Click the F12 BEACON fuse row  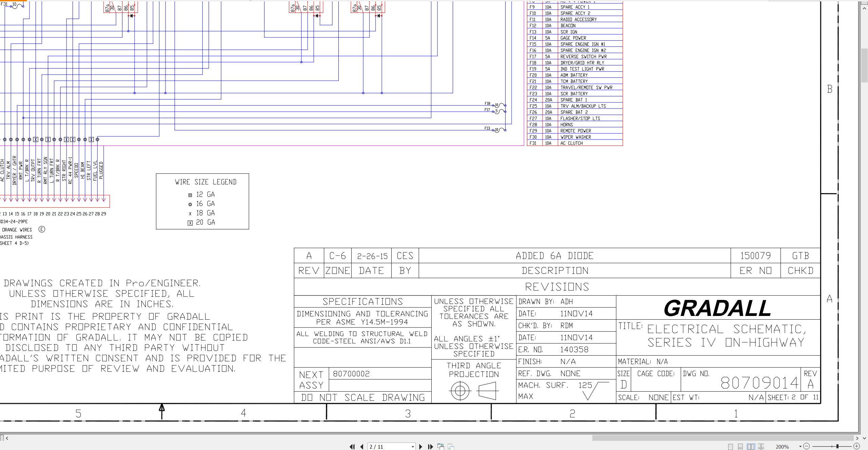tap(575, 25)
